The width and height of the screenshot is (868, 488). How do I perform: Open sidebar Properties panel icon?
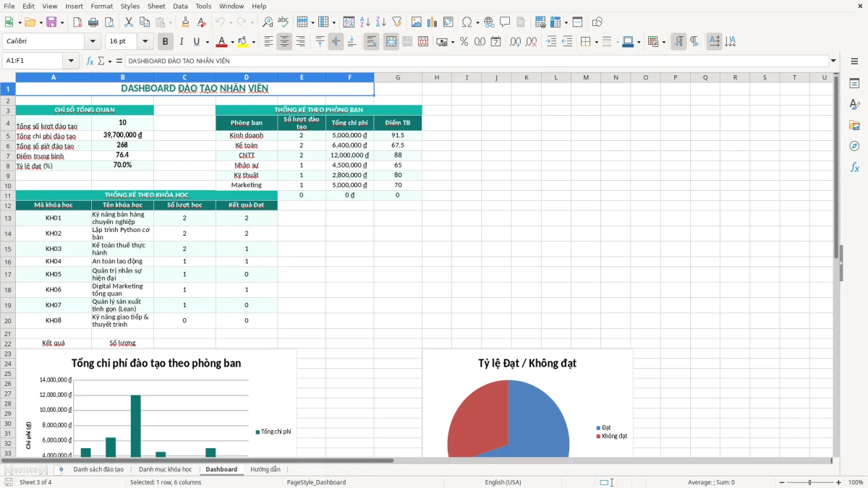point(854,84)
